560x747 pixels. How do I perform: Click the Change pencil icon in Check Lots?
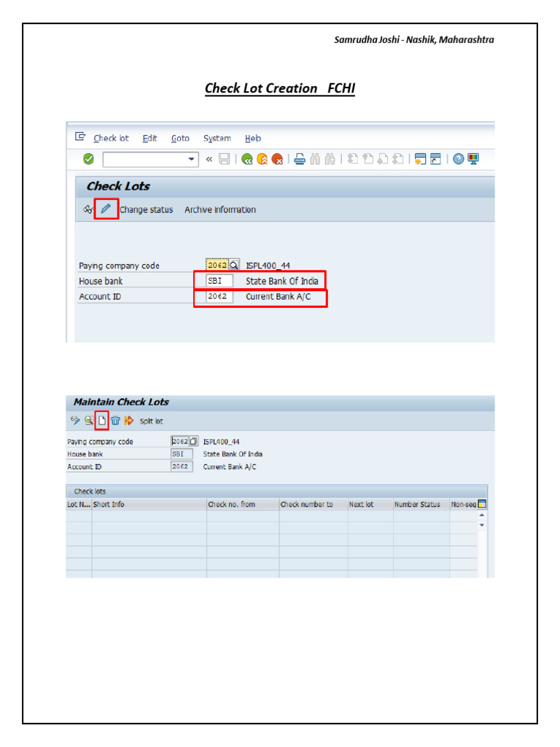tap(106, 209)
